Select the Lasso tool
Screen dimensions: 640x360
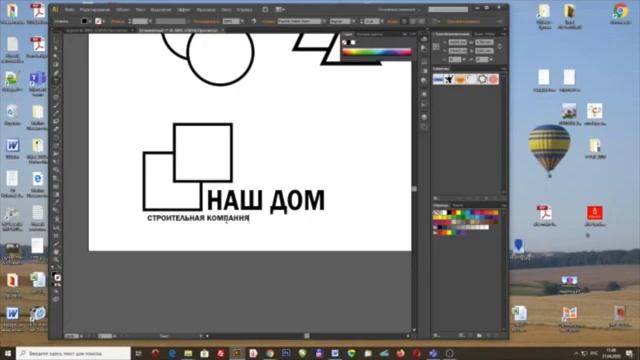click(56, 64)
